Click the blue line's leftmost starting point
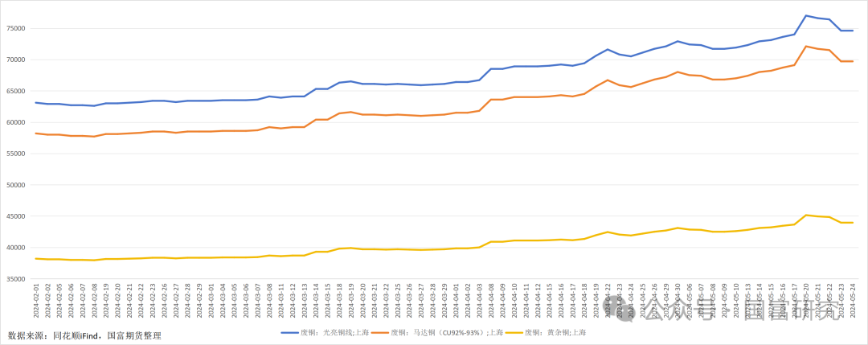 click(x=36, y=102)
